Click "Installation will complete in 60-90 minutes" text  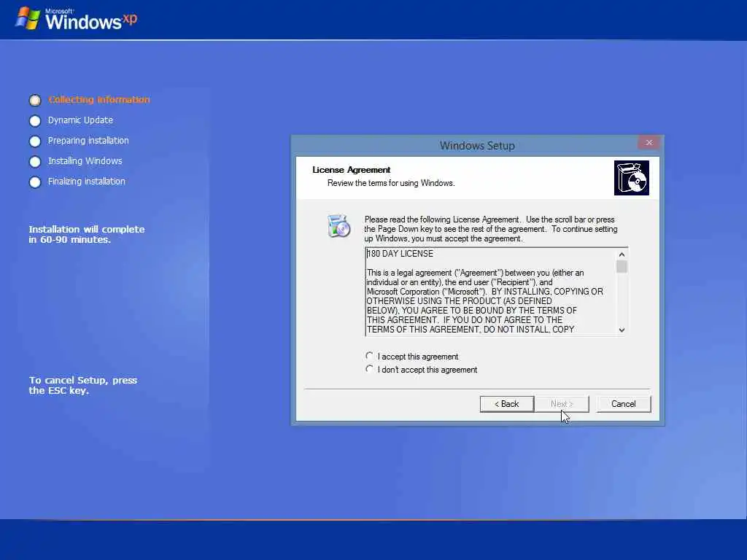tap(87, 234)
